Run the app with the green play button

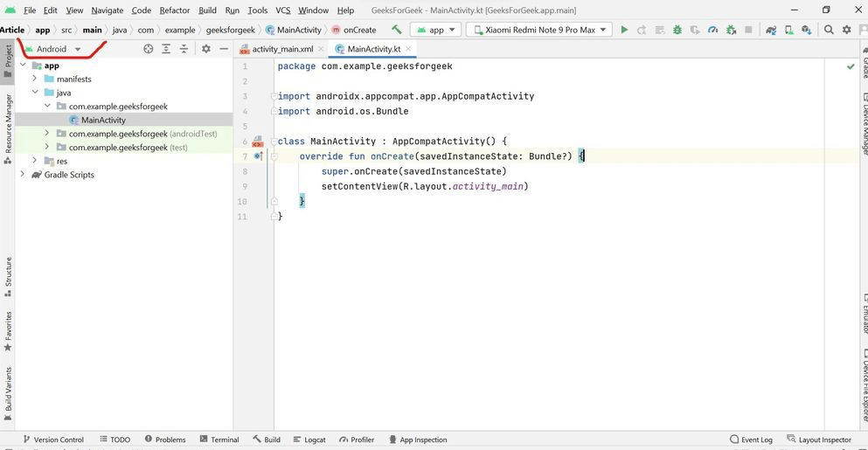point(624,30)
